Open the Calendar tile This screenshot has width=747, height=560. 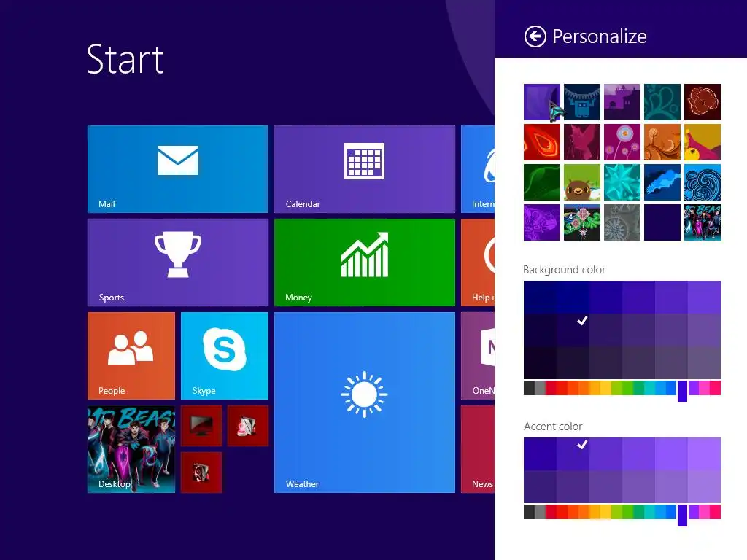[x=365, y=169]
